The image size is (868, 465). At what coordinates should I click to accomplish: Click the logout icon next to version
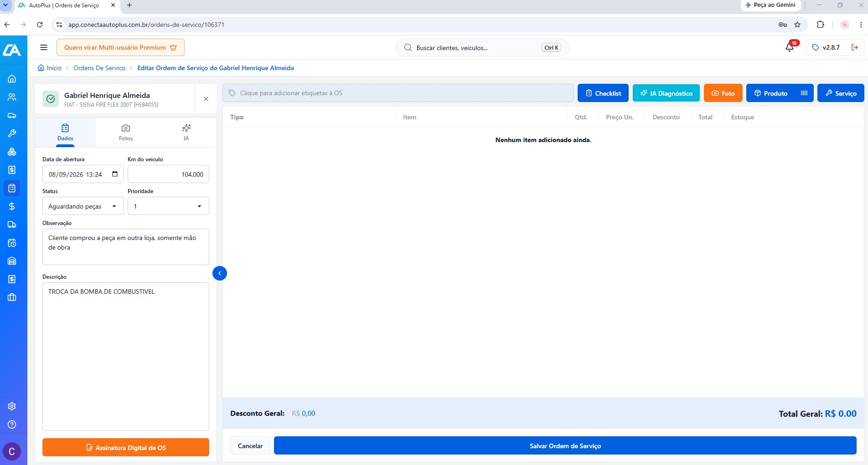coord(855,47)
